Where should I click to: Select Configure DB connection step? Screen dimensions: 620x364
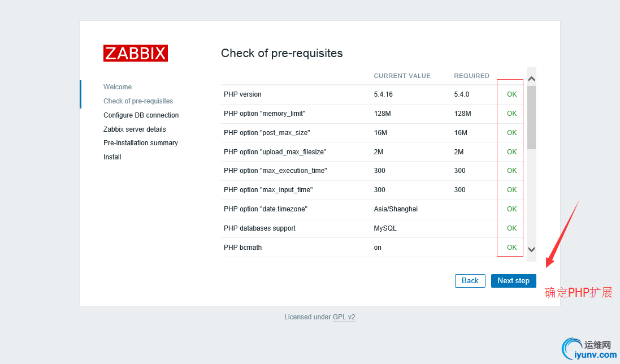coord(141,115)
